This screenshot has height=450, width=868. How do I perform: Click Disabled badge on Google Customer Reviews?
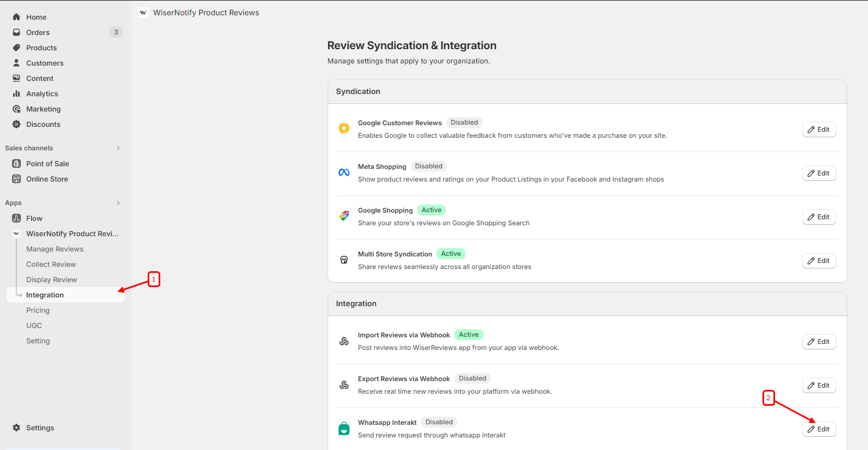click(464, 122)
